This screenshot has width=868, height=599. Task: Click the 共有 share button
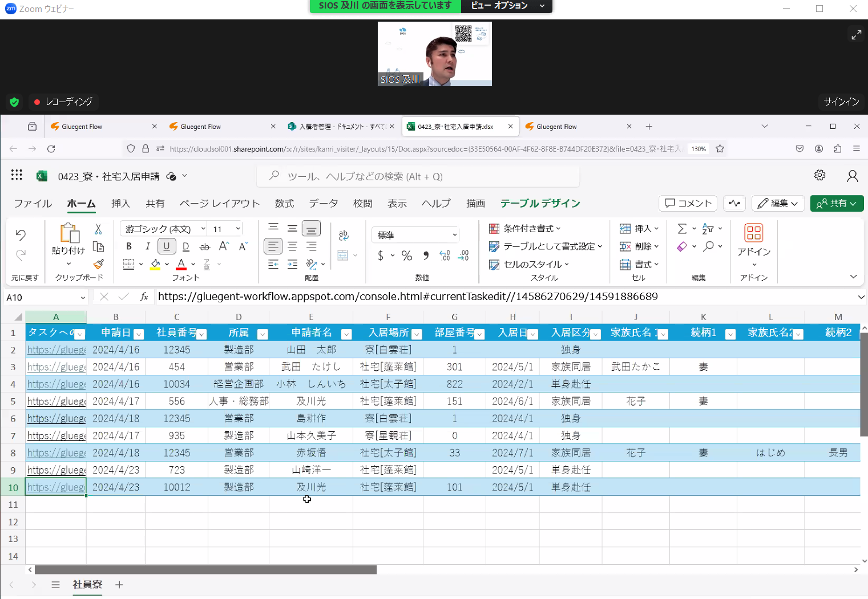pyautogui.click(x=836, y=204)
